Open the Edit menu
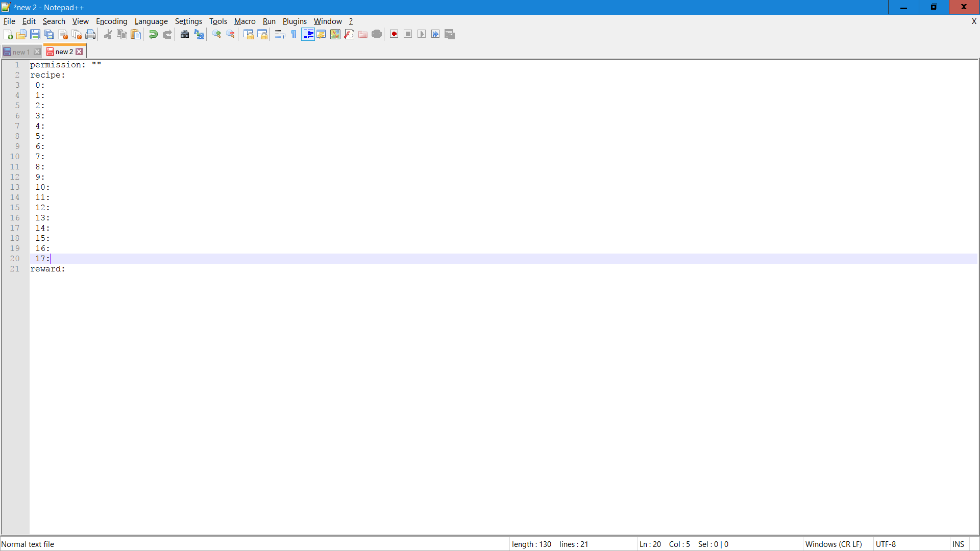980x551 pixels. tap(29, 21)
